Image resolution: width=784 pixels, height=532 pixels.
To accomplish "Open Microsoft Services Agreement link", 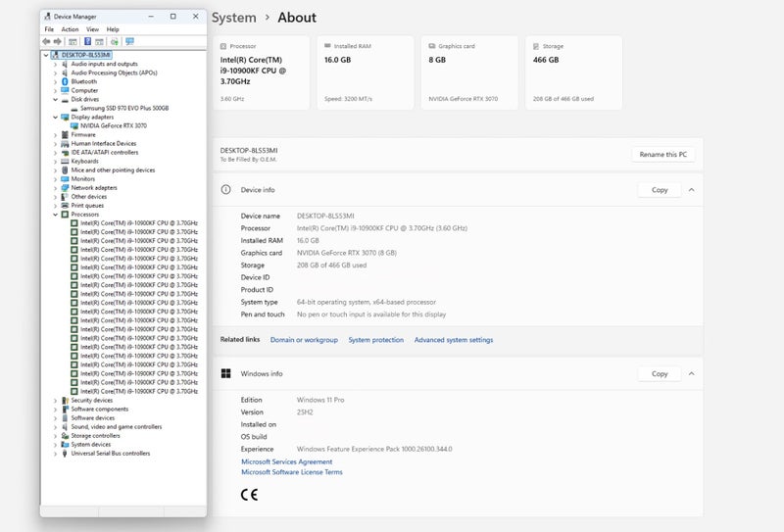I will 286,462.
